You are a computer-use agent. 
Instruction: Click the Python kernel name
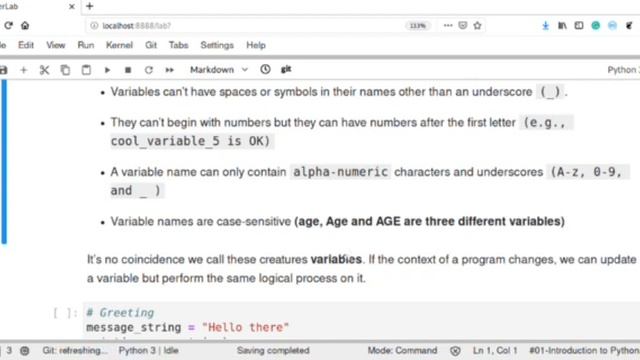point(623,70)
